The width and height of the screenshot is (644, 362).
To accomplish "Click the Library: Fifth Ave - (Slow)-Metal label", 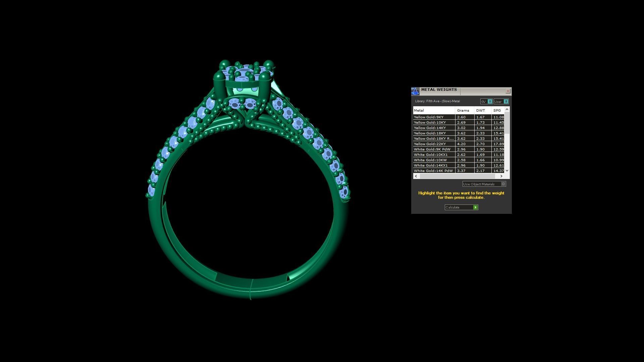I will pos(437,101).
